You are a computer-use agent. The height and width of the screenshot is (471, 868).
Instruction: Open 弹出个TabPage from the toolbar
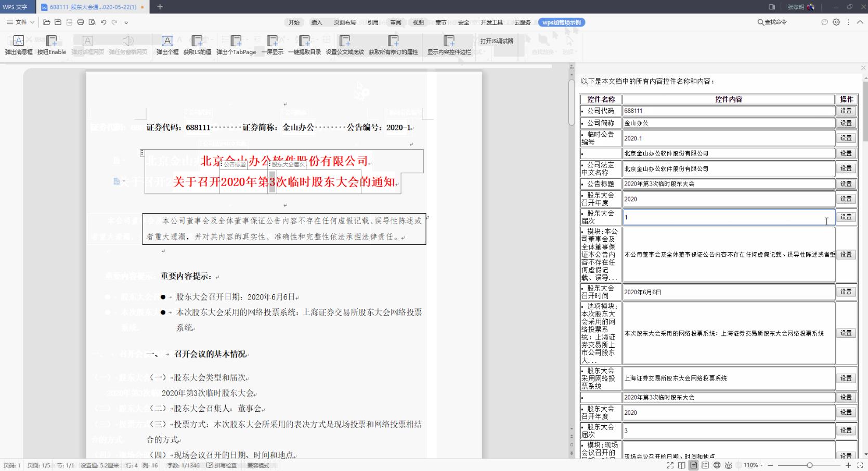pos(235,44)
